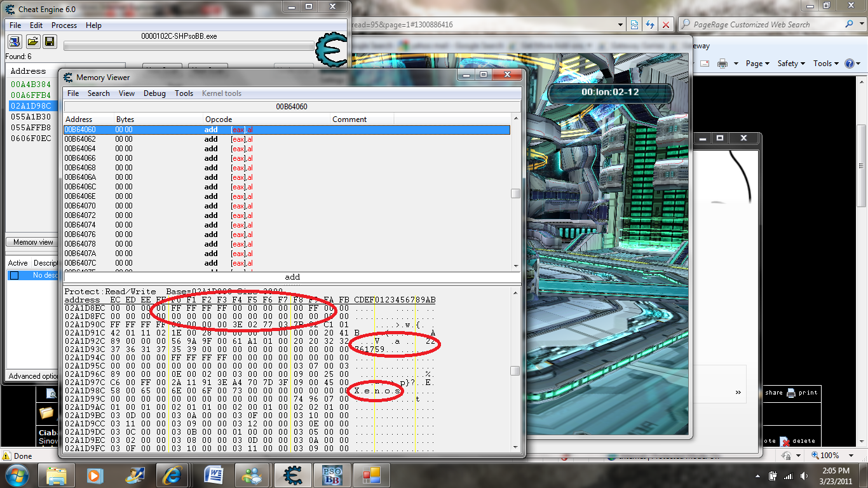Click the Windows Start button

(16, 475)
